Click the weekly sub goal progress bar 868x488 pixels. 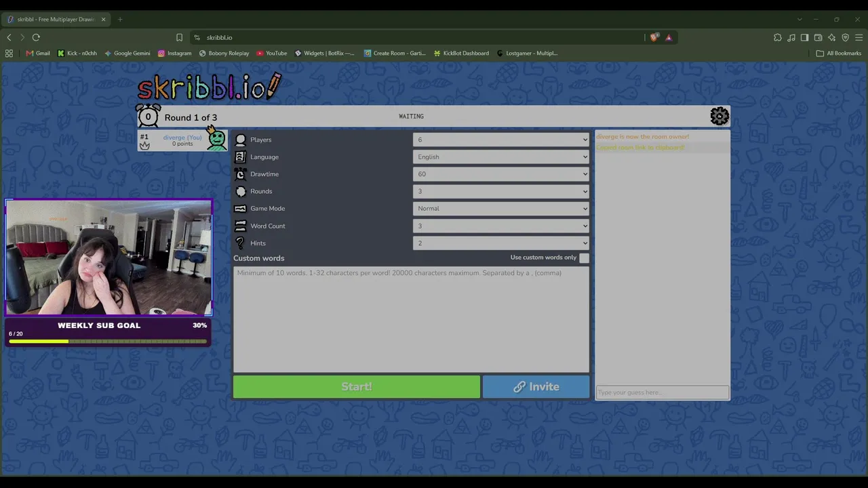(108, 341)
